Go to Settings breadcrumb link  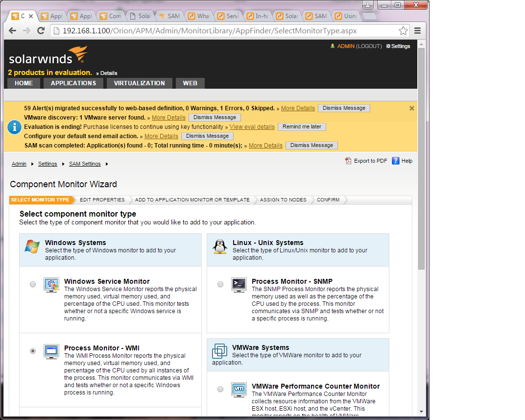click(x=48, y=164)
